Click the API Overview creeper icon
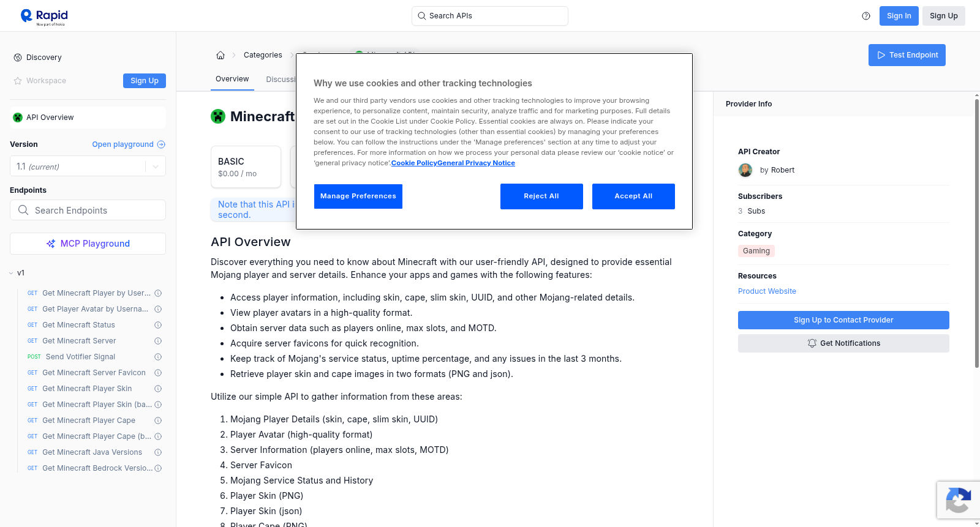 tap(18, 118)
